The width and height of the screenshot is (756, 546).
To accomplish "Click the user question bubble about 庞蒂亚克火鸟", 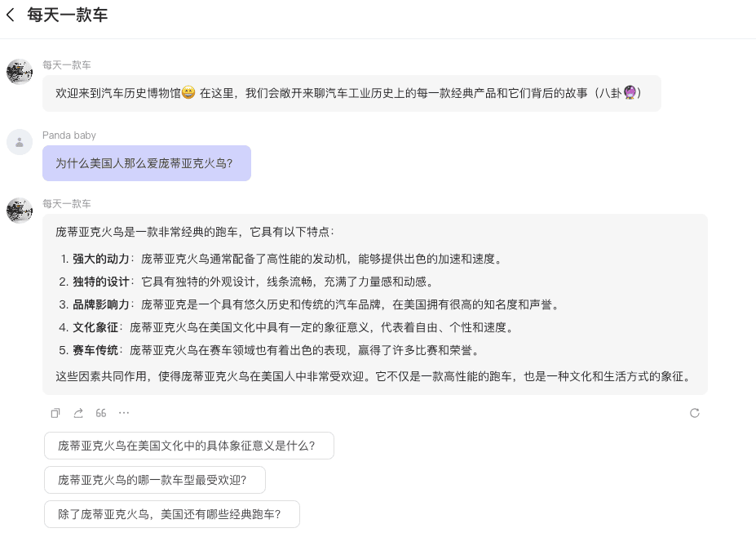I will pyautogui.click(x=146, y=163).
